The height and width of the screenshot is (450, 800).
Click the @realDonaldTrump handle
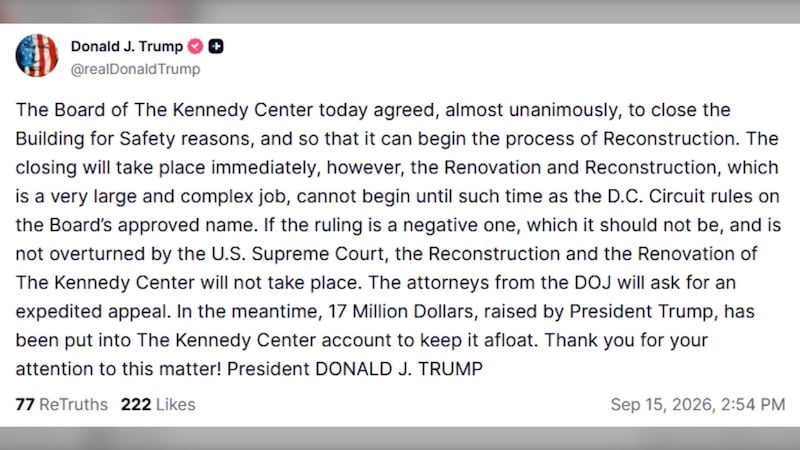[135, 69]
